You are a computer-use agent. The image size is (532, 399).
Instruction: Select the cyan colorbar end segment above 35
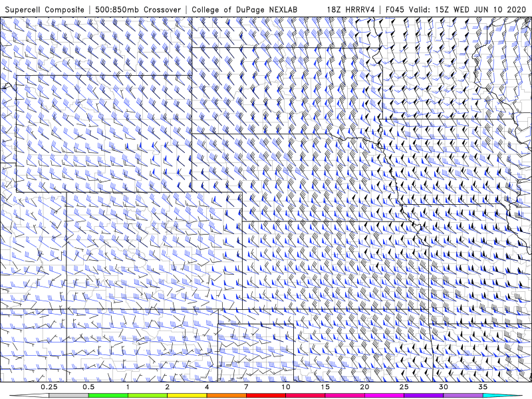(502, 396)
